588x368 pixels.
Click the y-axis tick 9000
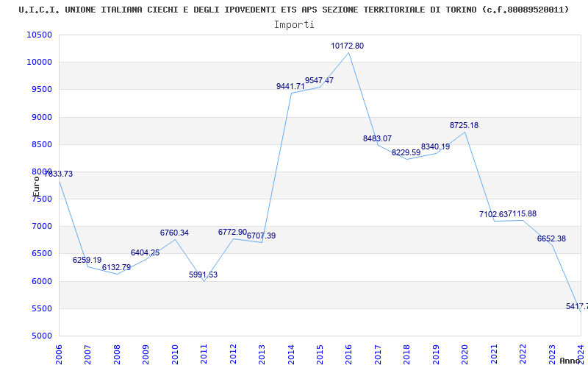pyautogui.click(x=41, y=117)
